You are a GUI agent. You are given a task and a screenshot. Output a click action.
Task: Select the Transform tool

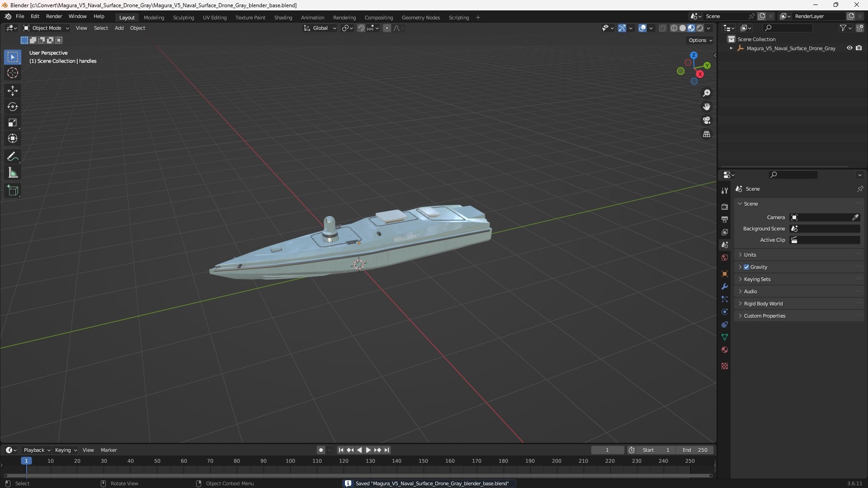click(13, 138)
